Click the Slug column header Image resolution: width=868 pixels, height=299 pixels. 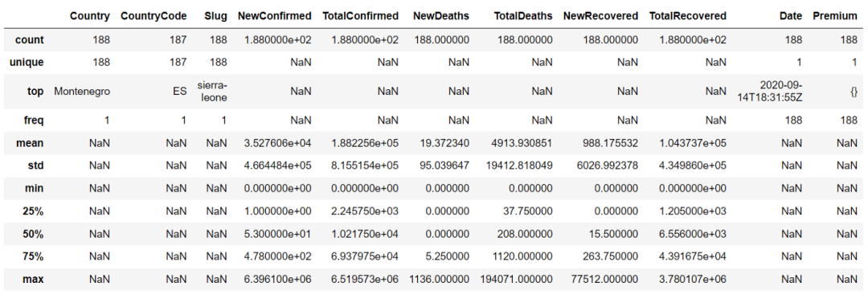(215, 16)
